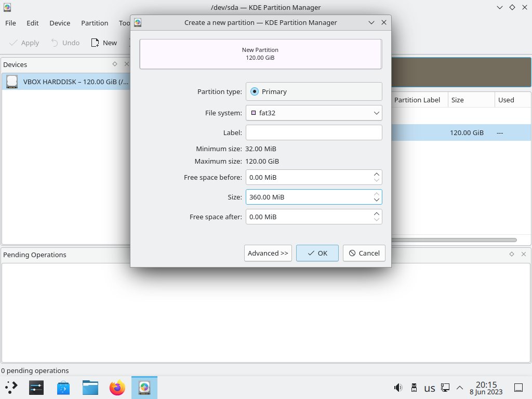Viewport: 532px width, 399px height.
Task: Open System Settings from the taskbar
Action: [36, 388]
